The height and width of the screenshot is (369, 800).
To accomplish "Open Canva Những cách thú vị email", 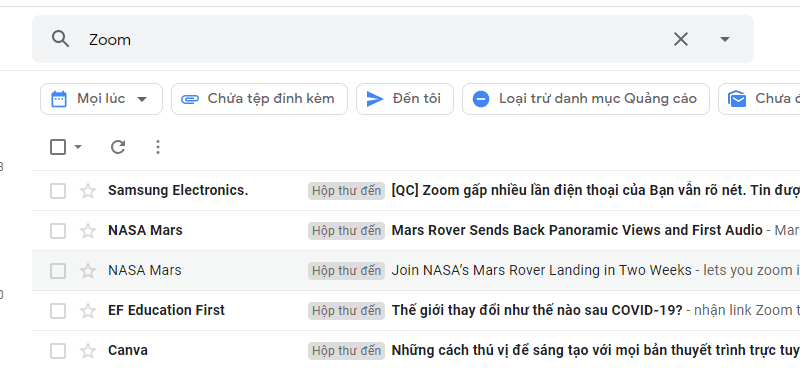I will pyautogui.click(x=595, y=350).
